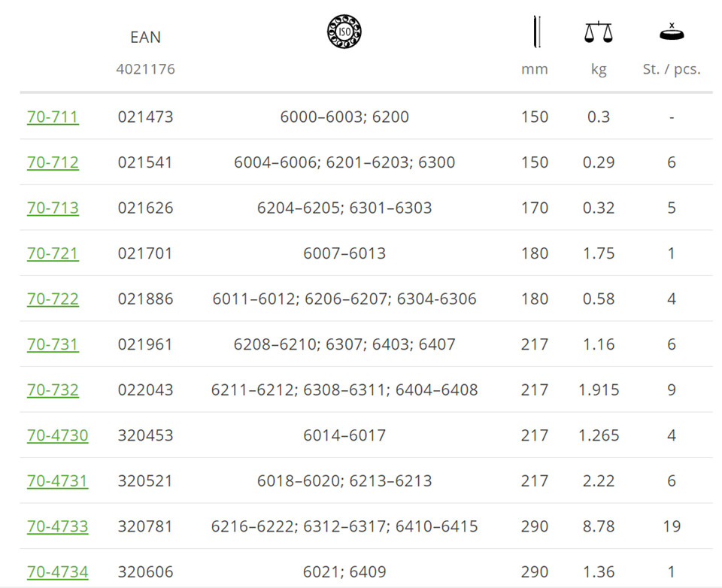Viewport: 722px width, 588px height.
Task: Click the length measurement icon
Action: pos(536,32)
